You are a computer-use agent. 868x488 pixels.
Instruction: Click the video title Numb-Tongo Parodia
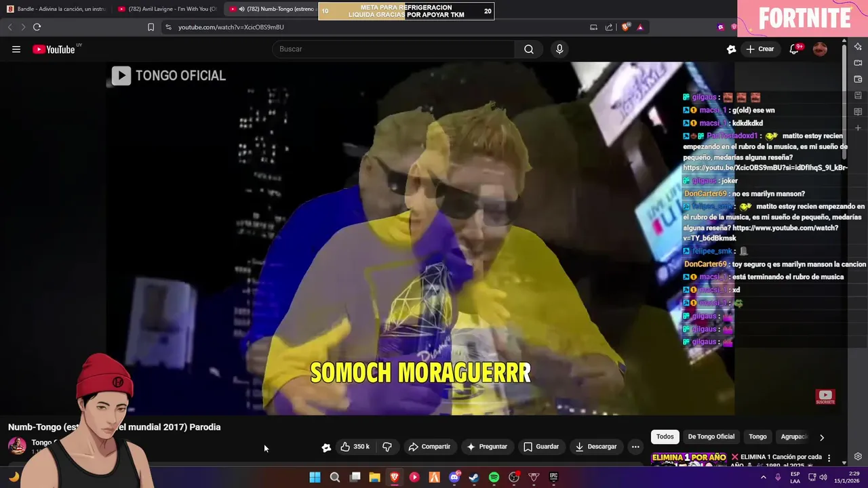114,427
